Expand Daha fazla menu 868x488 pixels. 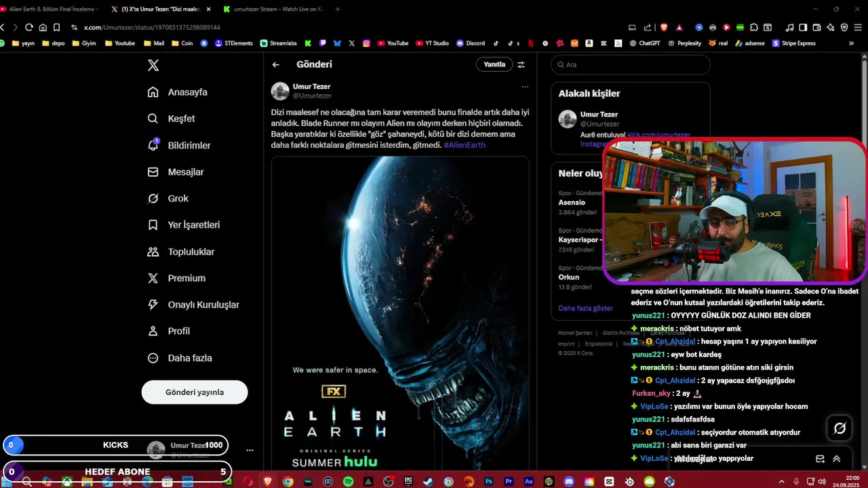(180, 358)
